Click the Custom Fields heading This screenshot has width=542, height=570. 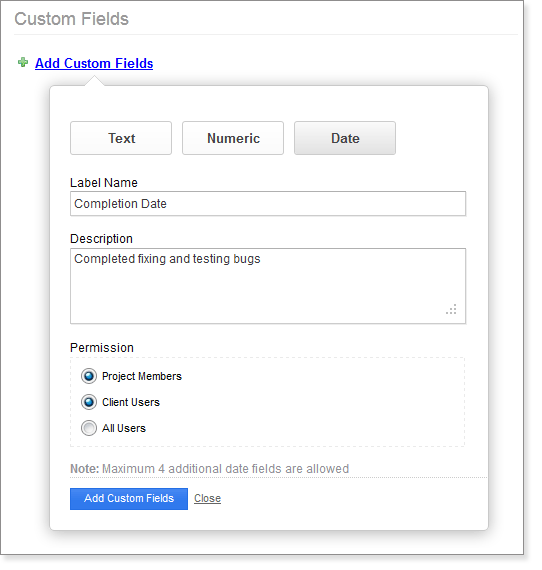[x=72, y=19]
